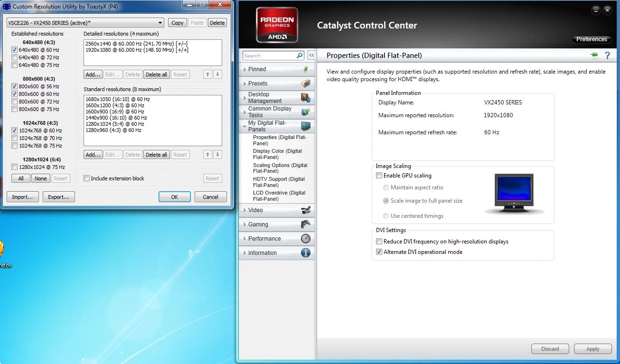Move detailed resolution down arrow

[x=217, y=75]
